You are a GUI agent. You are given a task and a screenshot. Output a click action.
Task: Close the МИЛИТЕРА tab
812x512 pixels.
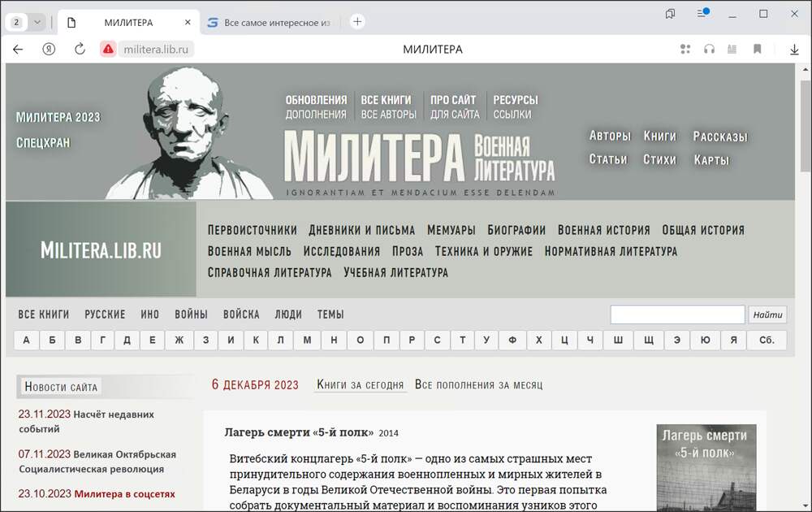click(x=188, y=23)
